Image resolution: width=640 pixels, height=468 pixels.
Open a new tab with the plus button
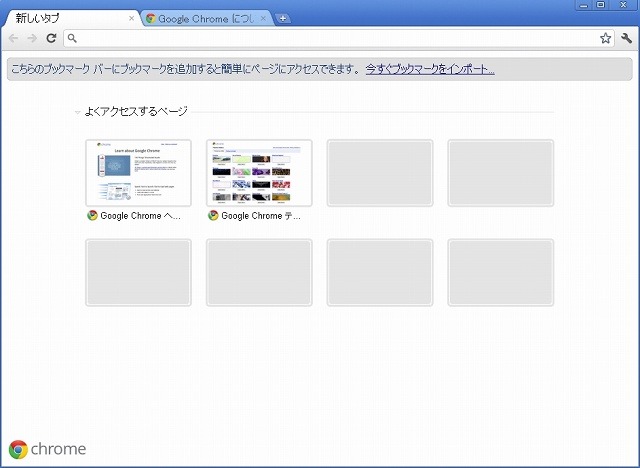coord(282,18)
